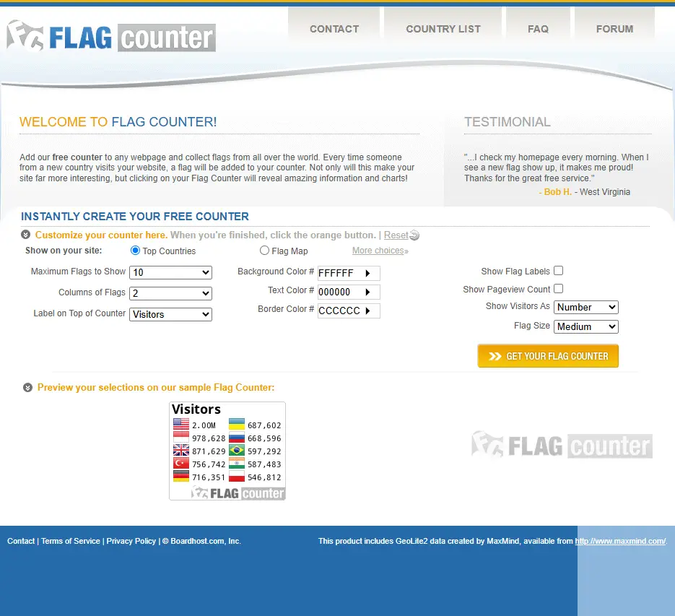Enable the Show Pageview Count checkbox
675x616 pixels.
point(558,289)
